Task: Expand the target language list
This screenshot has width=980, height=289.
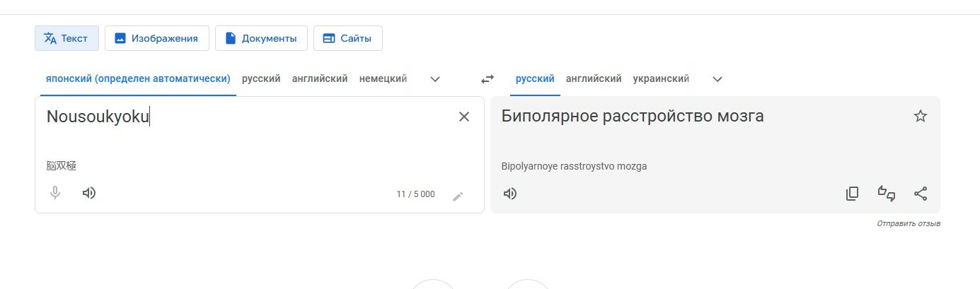Action: 717,79
